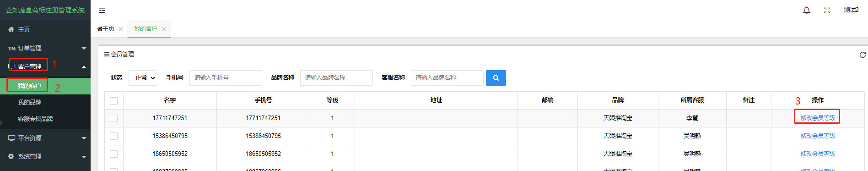Click 李慧 in the 所属客服 column

692,118
